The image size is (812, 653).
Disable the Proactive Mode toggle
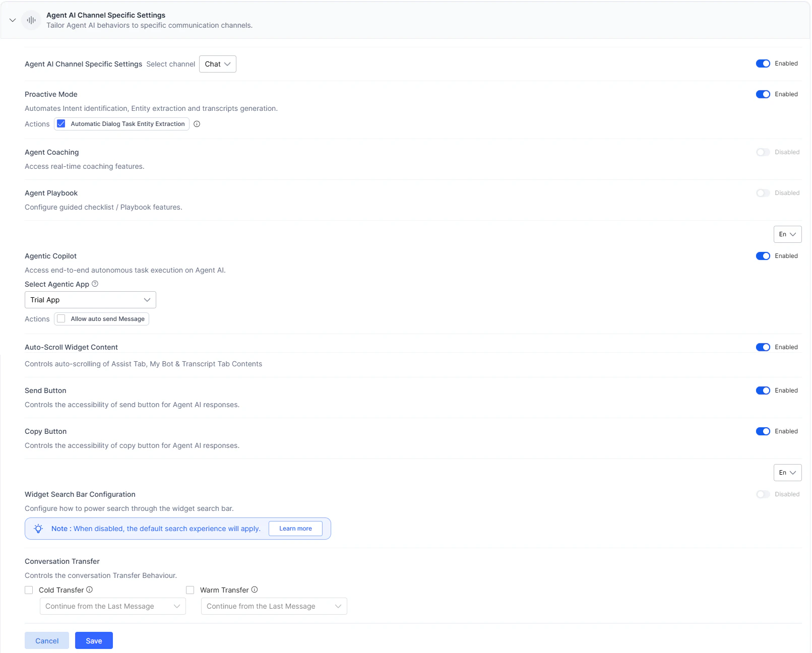762,94
